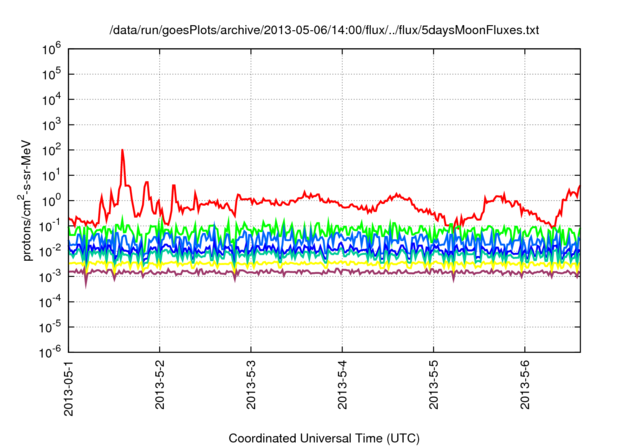This screenshot has width=640, height=448.
Task: Click the y-axis label 10^-6
Action: [x=51, y=352]
